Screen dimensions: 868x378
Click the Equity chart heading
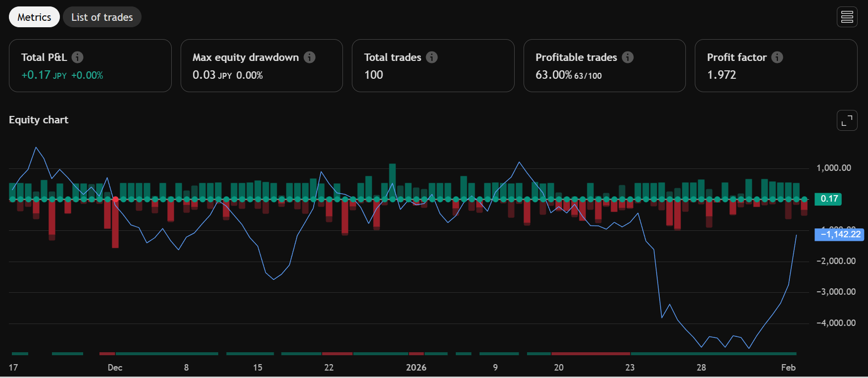(39, 120)
